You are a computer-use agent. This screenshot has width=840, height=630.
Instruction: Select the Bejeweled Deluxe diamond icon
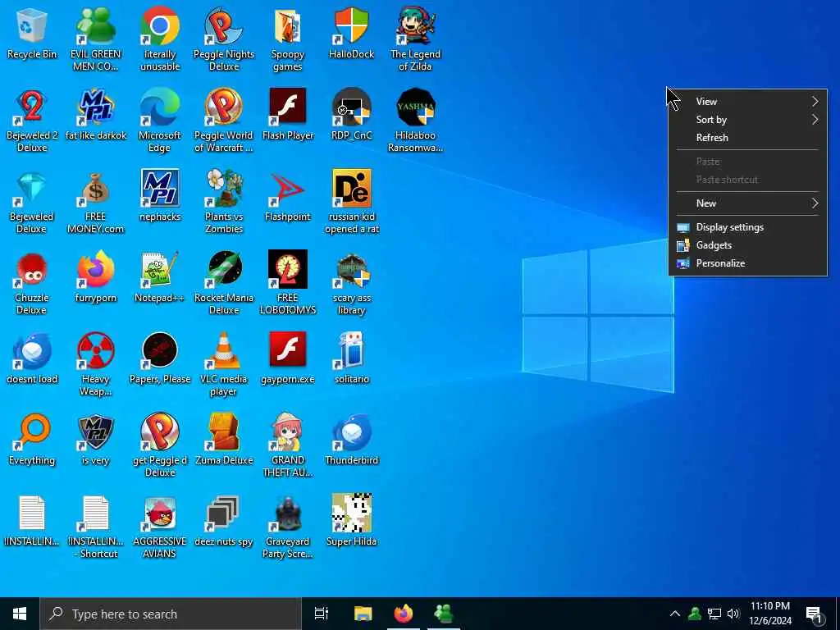click(x=32, y=188)
